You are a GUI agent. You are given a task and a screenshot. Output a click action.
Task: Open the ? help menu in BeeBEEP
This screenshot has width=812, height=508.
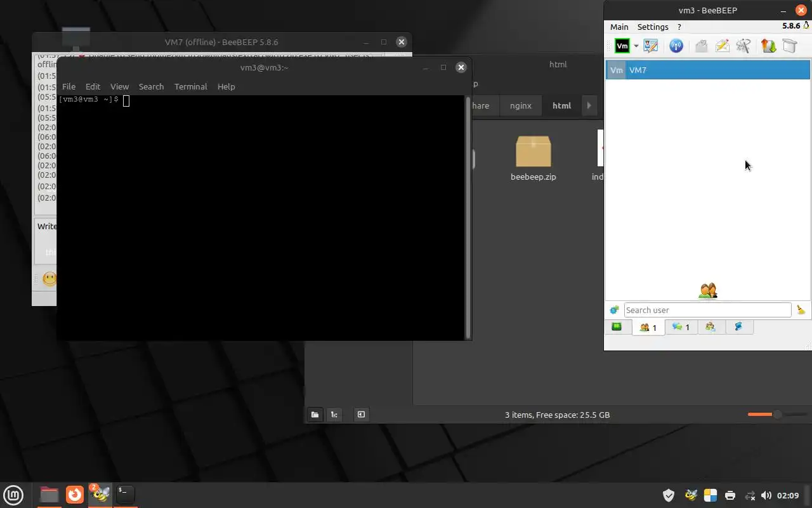pyautogui.click(x=679, y=27)
